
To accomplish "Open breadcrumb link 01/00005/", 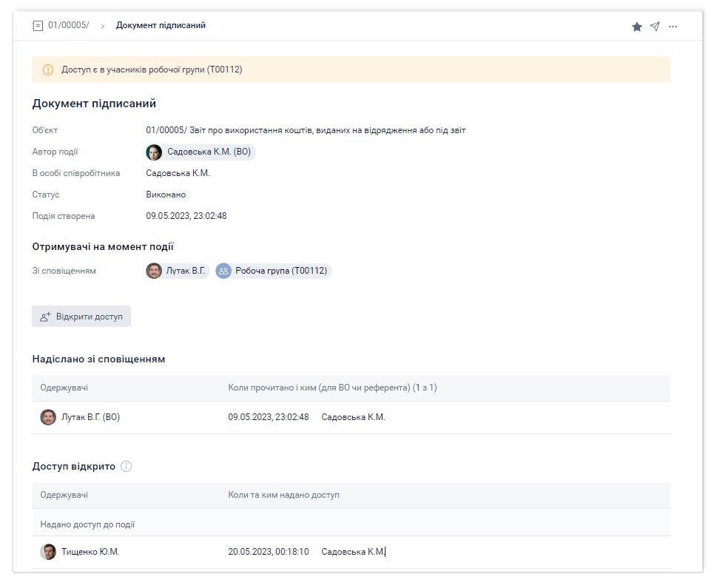I will click(x=68, y=26).
